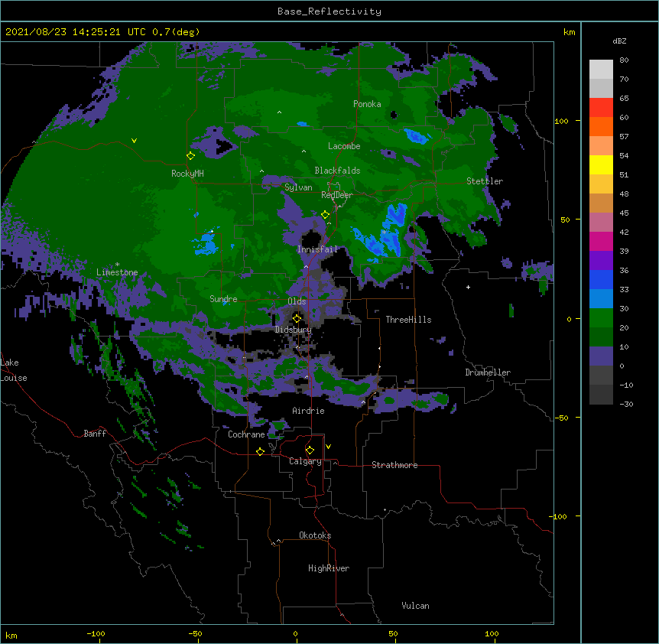This screenshot has width=659, height=644.
Task: Select the dark orange 57-60 dBZ legend swatch
Action: click(x=601, y=126)
